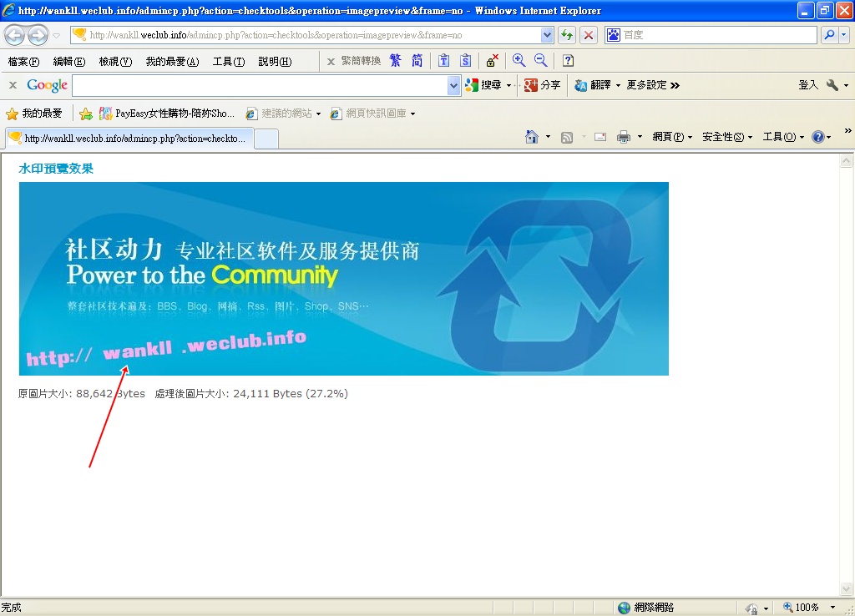
Task: Click the 網際網路 security zone status
Action: 646,608
